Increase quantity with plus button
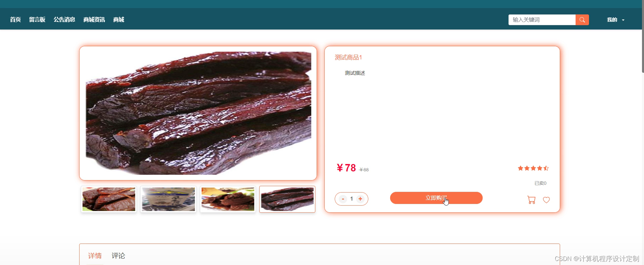 [x=360, y=199]
